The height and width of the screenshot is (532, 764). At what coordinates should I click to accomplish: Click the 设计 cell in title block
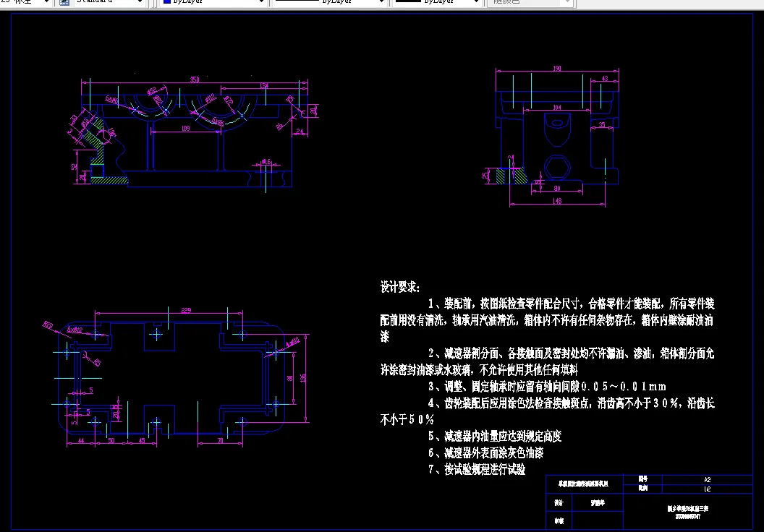coord(559,503)
